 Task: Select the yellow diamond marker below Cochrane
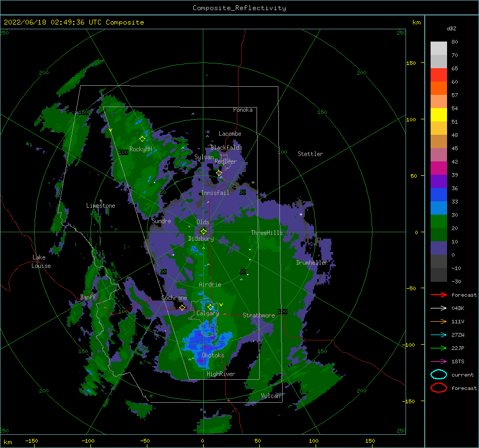point(183,307)
